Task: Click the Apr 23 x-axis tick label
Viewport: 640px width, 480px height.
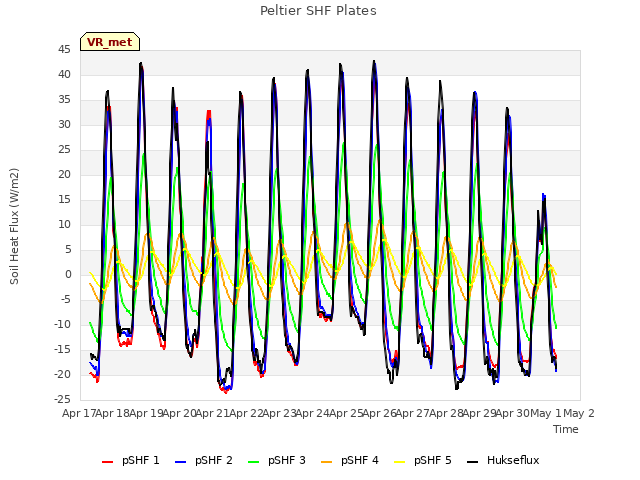Action: [279, 413]
